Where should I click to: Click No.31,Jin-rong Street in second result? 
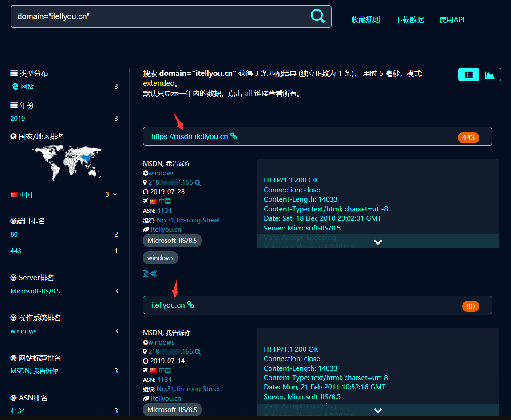[188, 389]
